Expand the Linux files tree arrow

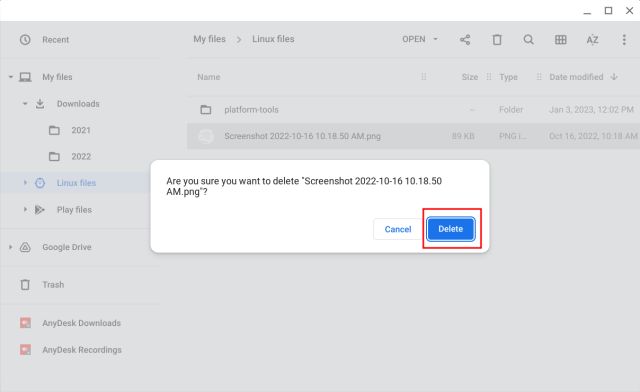(x=25, y=183)
